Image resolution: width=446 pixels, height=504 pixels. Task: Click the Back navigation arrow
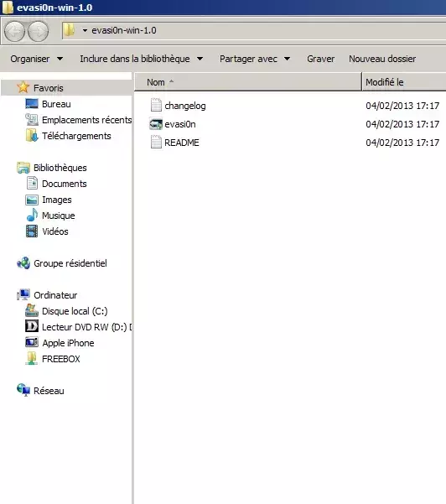coord(14,31)
